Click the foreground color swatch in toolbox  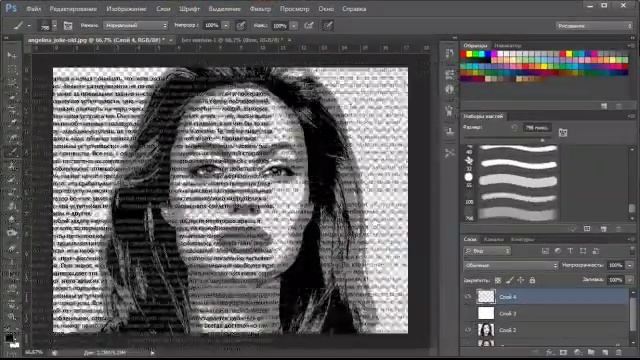point(9,338)
